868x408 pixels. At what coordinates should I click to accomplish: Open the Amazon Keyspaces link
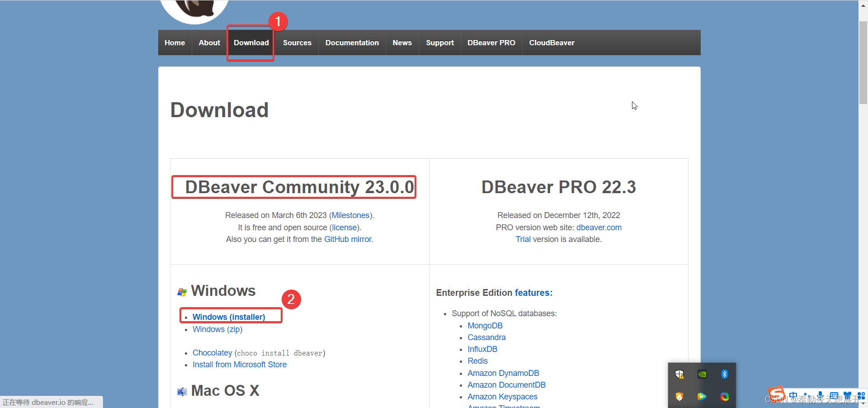(502, 397)
